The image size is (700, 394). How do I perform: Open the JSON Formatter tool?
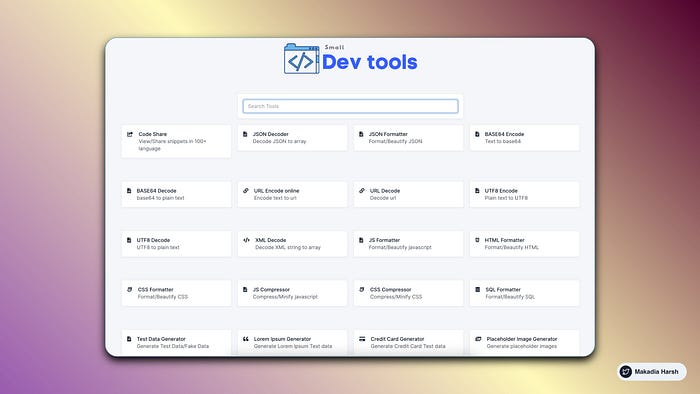click(408, 138)
